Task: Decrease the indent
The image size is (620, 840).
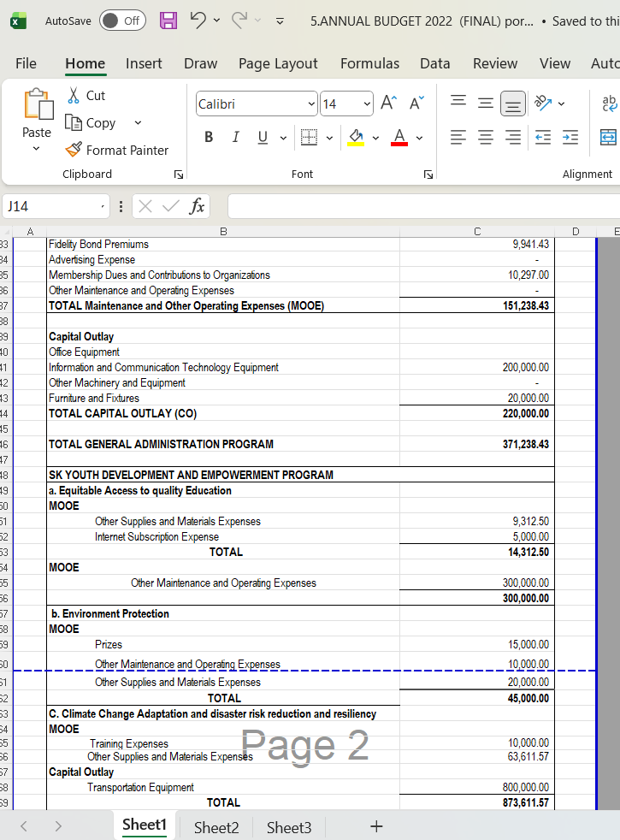Action: coord(543,137)
